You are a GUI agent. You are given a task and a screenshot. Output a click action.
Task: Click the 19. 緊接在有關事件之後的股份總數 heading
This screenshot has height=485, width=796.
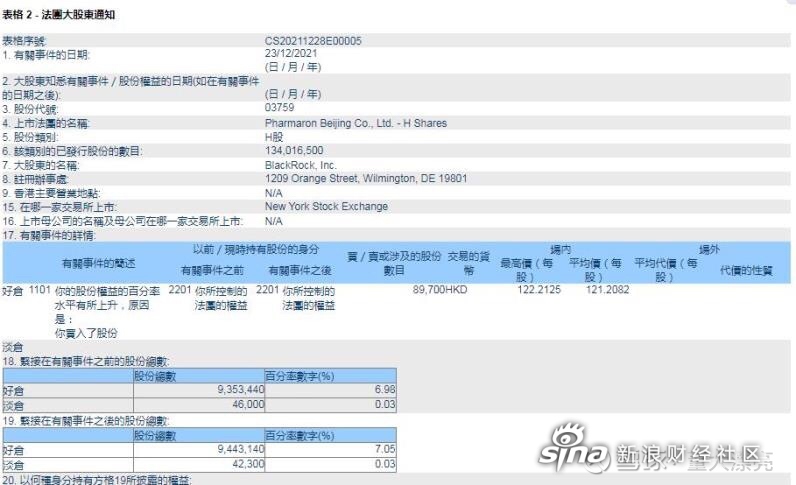pyautogui.click(x=86, y=421)
